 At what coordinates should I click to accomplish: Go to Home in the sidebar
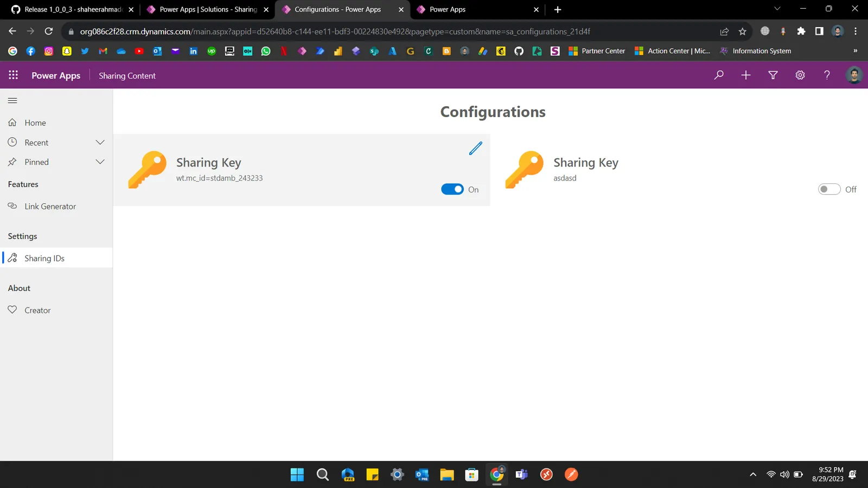(x=56, y=123)
